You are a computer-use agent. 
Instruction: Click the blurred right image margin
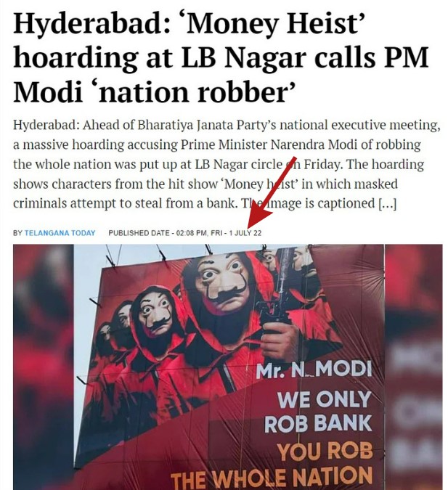click(x=413, y=367)
